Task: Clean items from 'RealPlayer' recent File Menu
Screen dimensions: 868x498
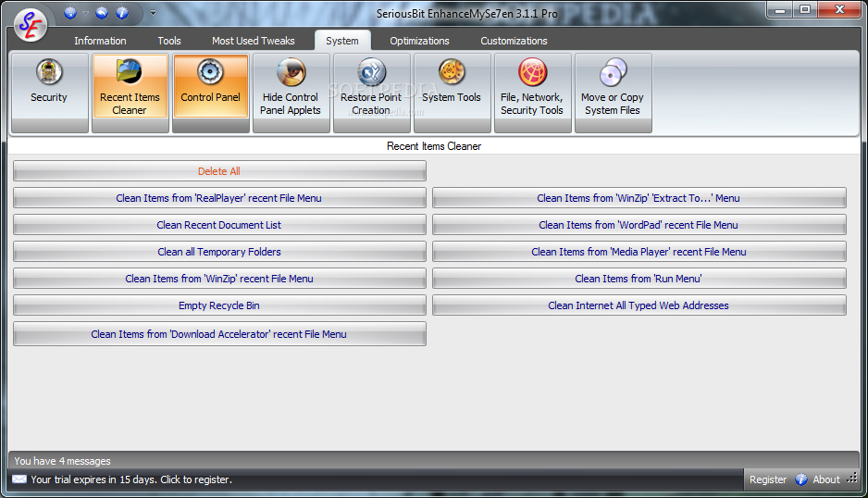Action: click(219, 198)
